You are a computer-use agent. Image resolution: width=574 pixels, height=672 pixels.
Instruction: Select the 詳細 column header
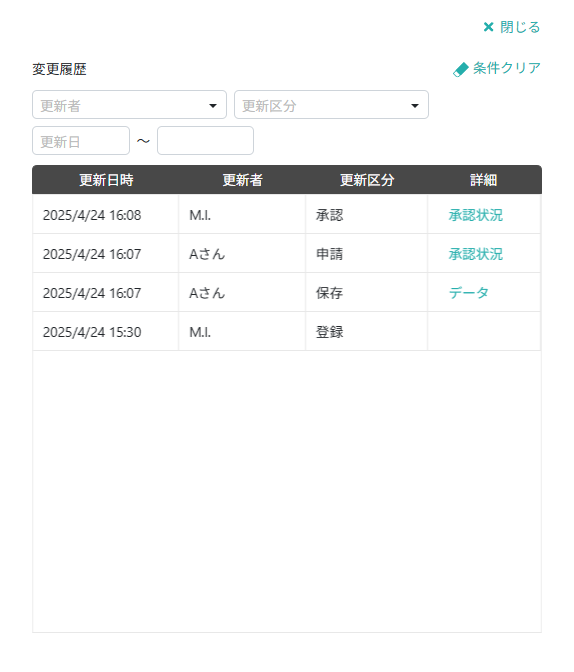484,180
